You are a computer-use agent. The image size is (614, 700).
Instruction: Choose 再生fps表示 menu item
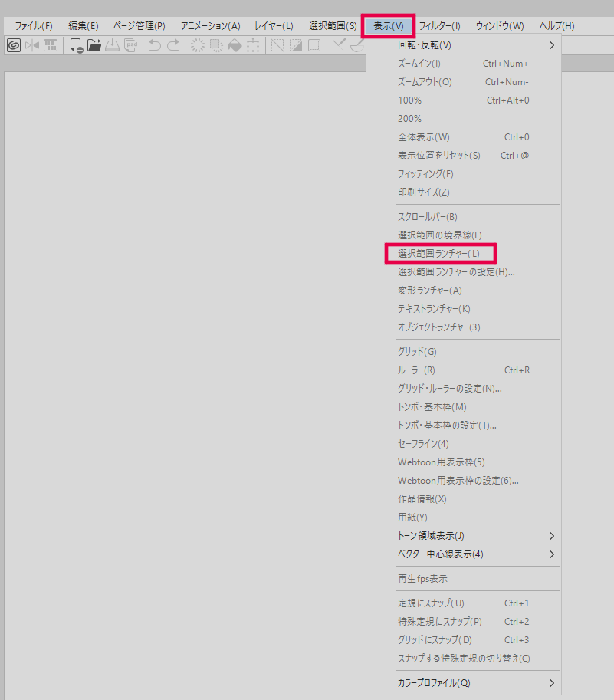point(464,579)
